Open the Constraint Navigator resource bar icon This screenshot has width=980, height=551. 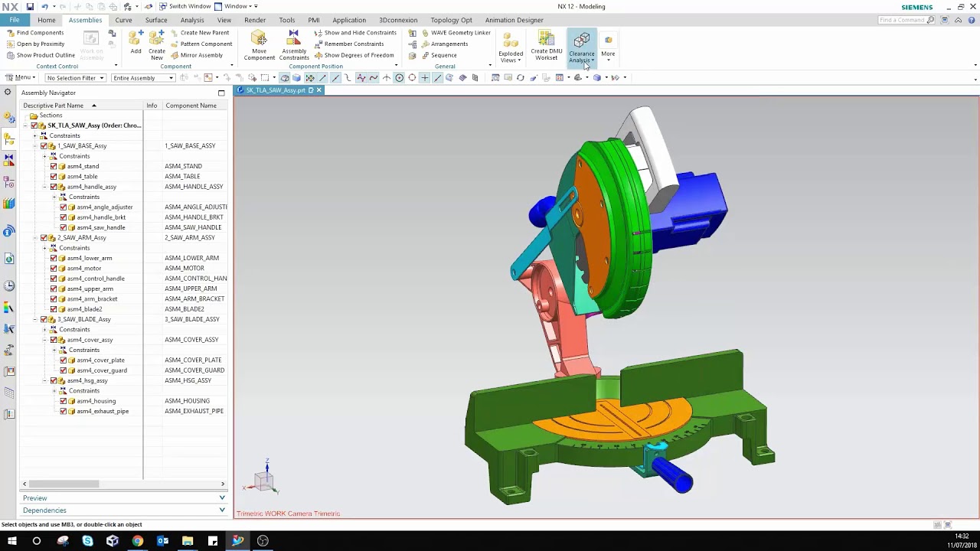(9, 161)
